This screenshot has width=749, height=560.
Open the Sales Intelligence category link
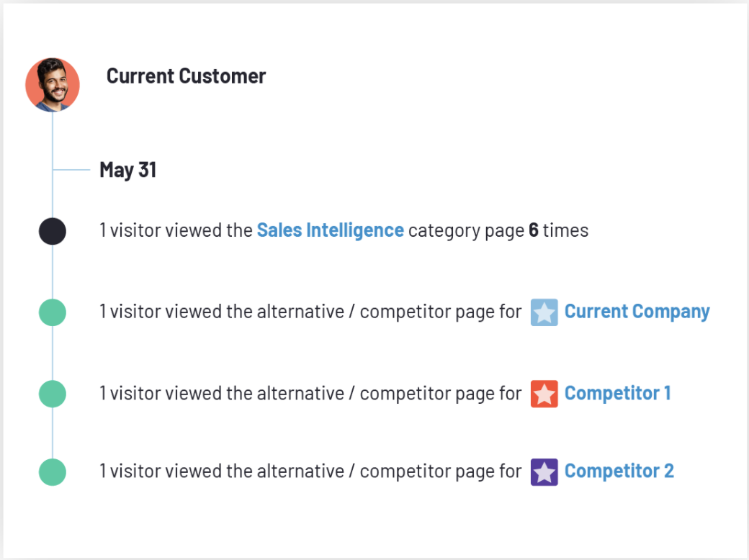[330, 230]
